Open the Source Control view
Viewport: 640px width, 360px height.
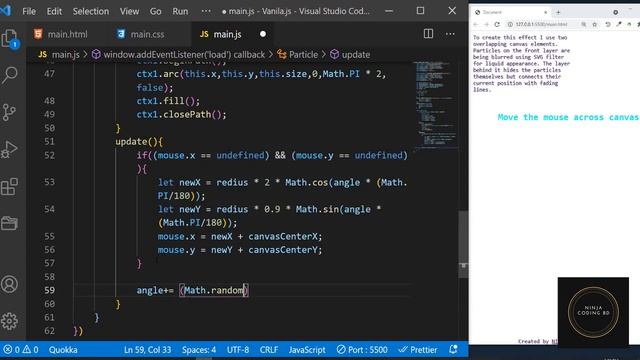10,112
